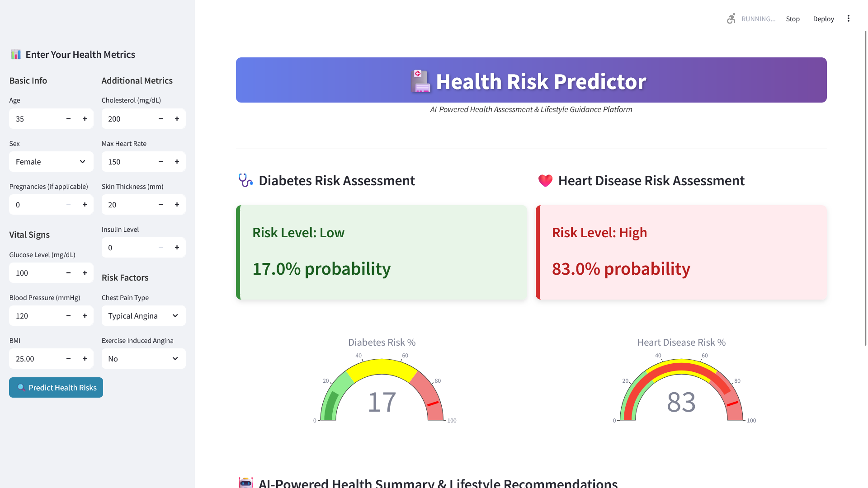Expand Chest Pain Type dropdown
The height and width of the screenshot is (488, 868).
click(x=143, y=316)
